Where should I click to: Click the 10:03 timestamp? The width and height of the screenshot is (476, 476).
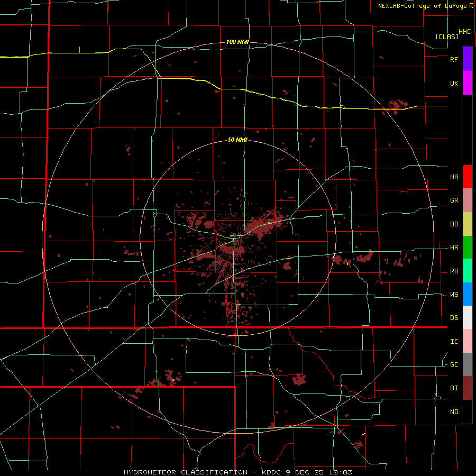[342, 472]
